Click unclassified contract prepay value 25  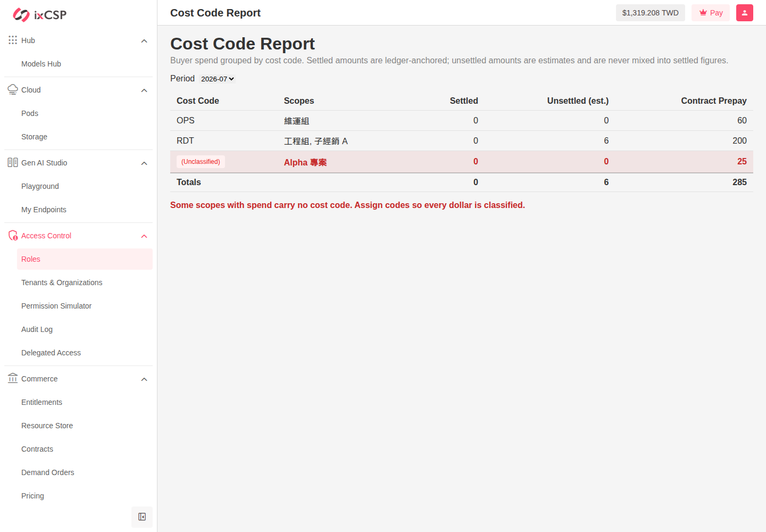742,161
